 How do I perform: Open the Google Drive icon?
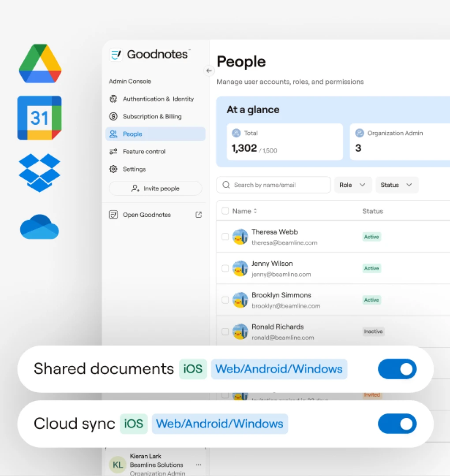(40, 63)
